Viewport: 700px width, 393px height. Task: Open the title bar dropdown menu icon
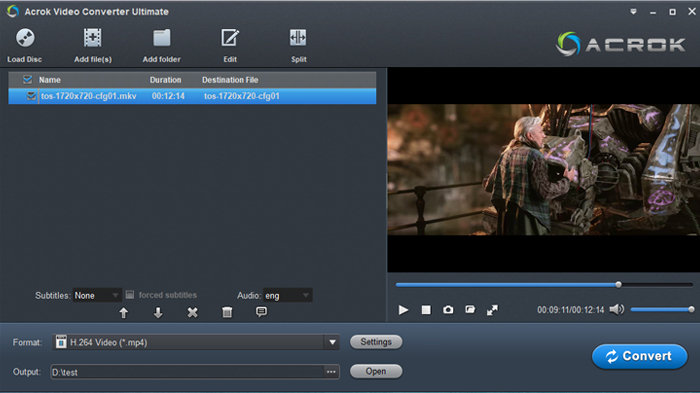[633, 12]
